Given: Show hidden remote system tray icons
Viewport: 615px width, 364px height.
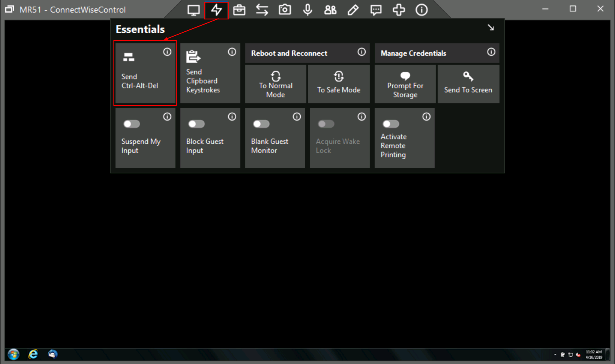Looking at the screenshot, I should 555,355.
